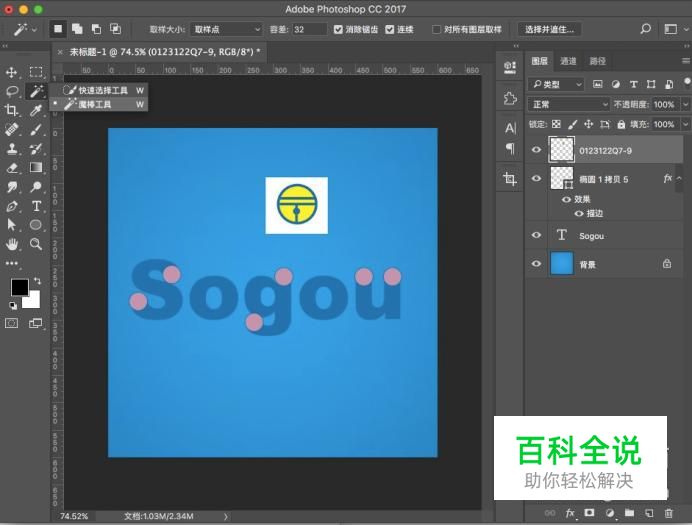692x525 pixels.
Task: Select the Healing Brush tool
Action: point(11,129)
